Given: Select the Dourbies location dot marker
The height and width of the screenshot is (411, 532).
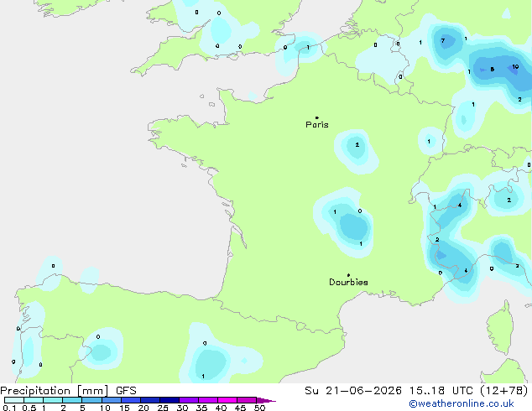Looking at the screenshot, I should click(x=348, y=275).
